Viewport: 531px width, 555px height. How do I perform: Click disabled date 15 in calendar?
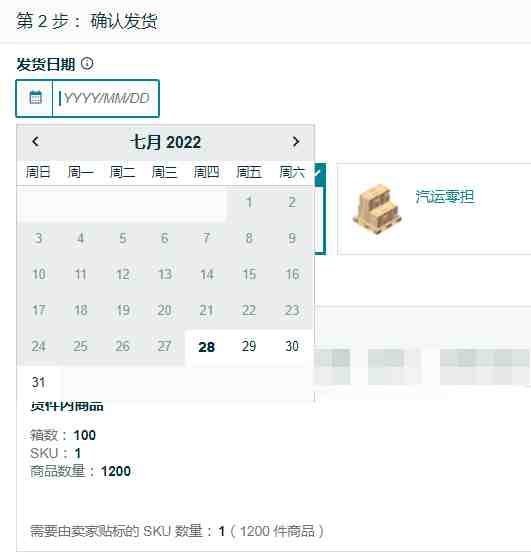tap(249, 274)
